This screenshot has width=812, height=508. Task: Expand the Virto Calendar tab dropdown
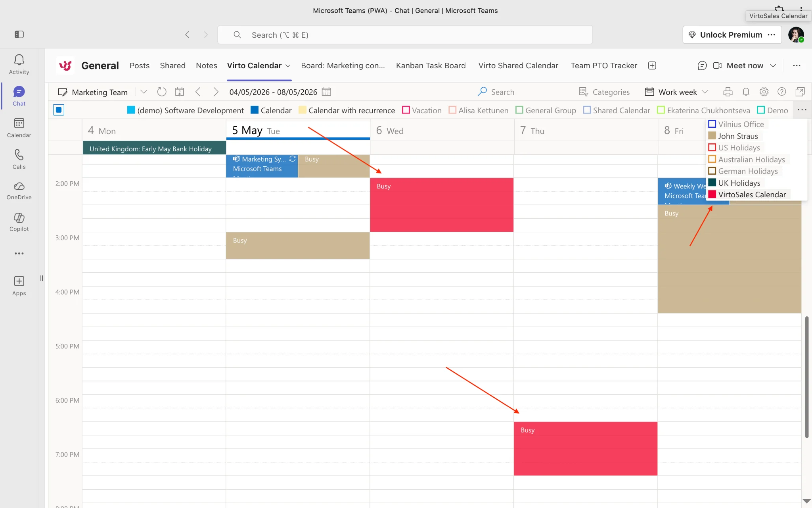point(288,66)
